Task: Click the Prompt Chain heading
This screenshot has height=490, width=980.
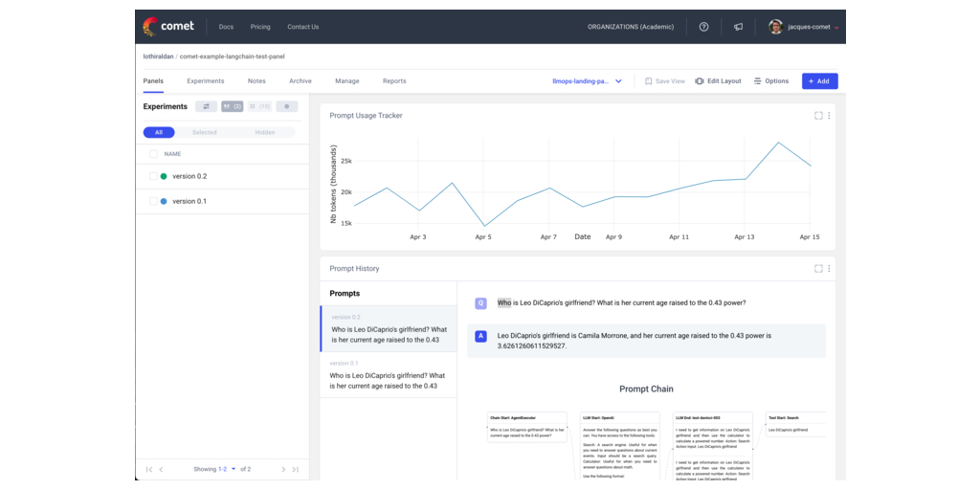Action: [646, 389]
